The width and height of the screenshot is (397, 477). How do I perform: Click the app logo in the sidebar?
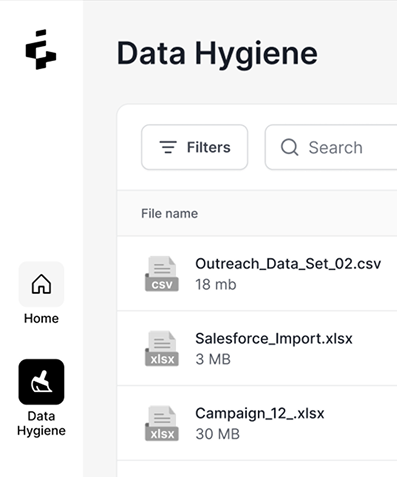point(41,49)
